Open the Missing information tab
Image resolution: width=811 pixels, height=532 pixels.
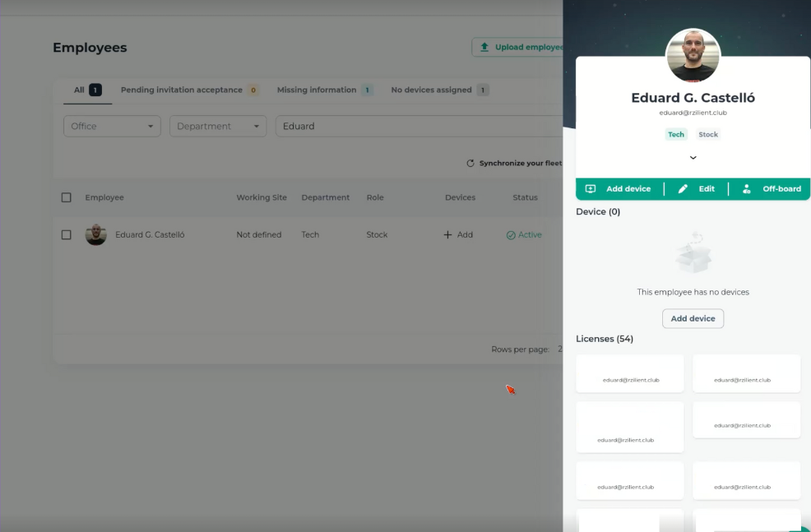pyautogui.click(x=325, y=90)
